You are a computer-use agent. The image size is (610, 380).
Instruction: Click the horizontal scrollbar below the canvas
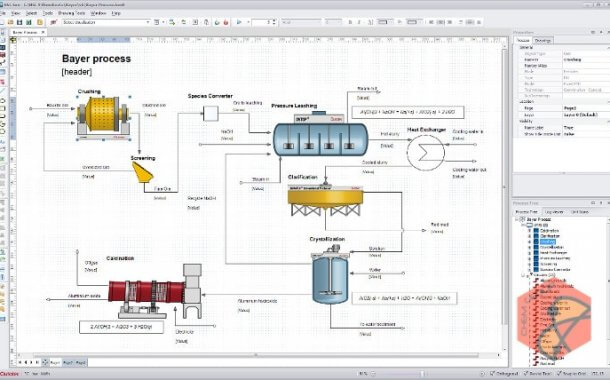(256, 355)
